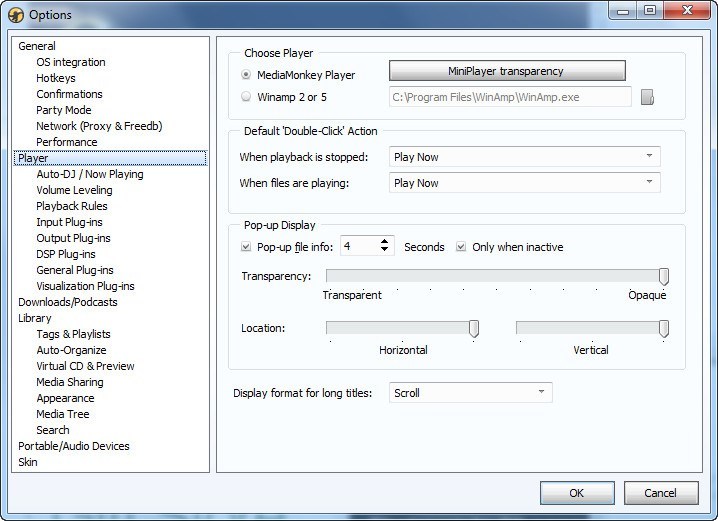Open the 'When files are playing' dropdown

(x=524, y=183)
